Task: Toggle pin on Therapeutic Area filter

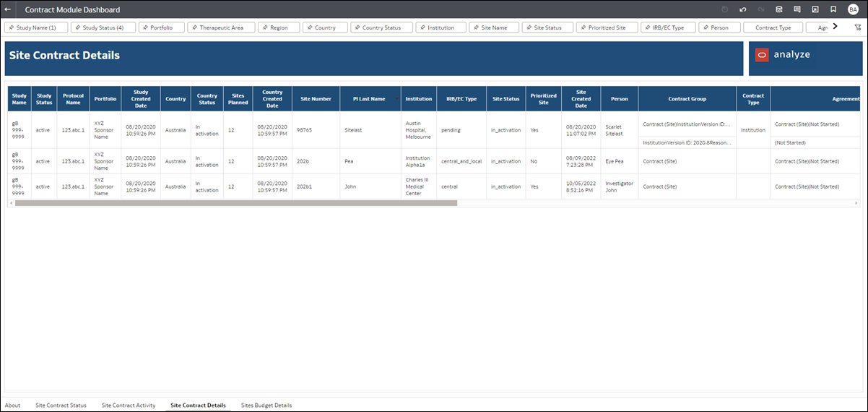Action: [194, 27]
